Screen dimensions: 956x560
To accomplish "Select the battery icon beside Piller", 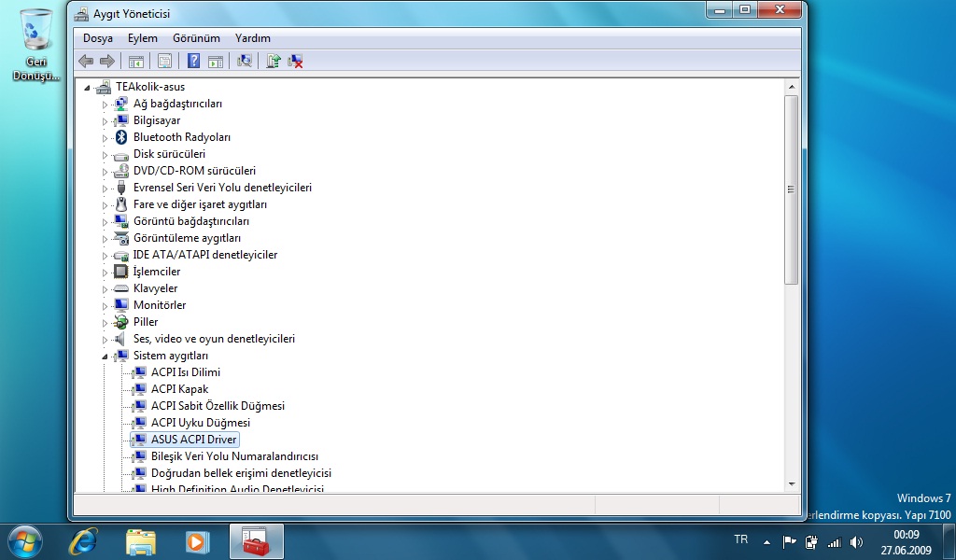I will tap(121, 322).
